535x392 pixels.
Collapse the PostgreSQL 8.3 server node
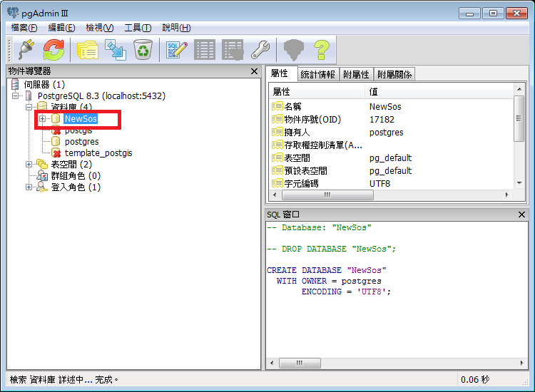click(x=16, y=96)
